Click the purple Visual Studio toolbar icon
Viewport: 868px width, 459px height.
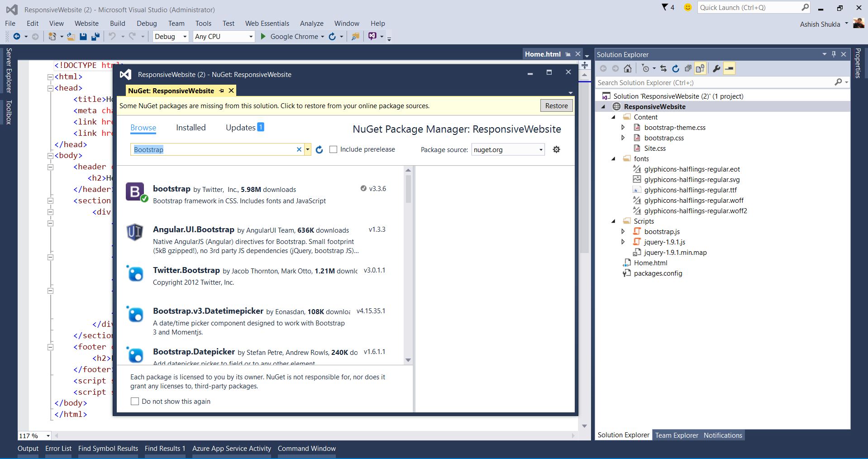click(372, 36)
